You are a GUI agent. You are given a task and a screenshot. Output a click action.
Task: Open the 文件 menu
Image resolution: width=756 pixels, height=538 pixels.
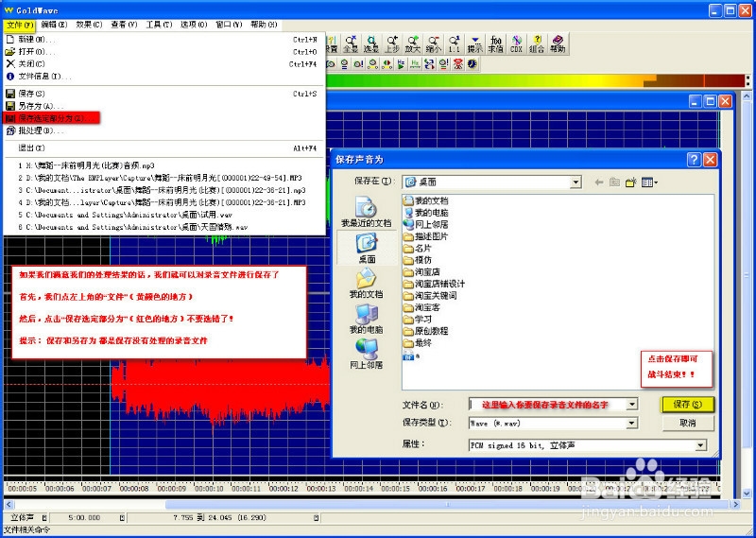coord(19,25)
